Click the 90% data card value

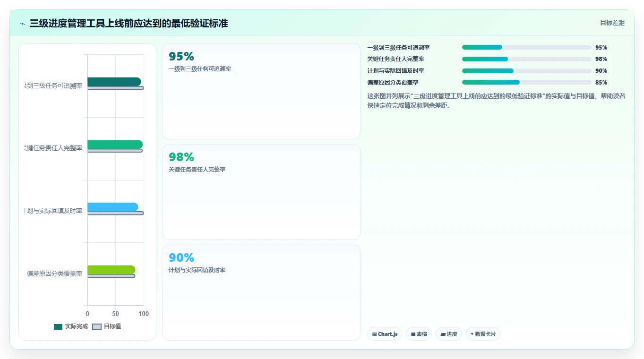pyautogui.click(x=181, y=258)
